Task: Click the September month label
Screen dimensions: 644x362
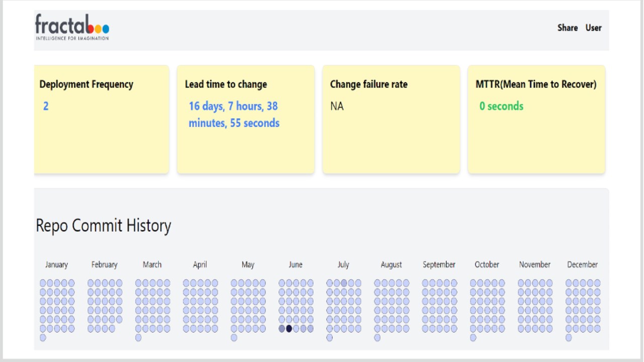Action: coord(439,264)
